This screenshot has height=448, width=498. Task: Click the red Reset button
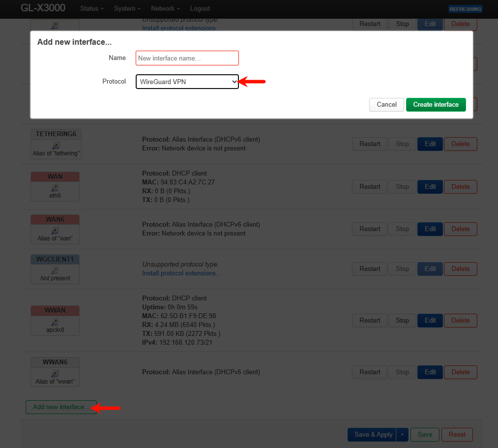pos(457,435)
